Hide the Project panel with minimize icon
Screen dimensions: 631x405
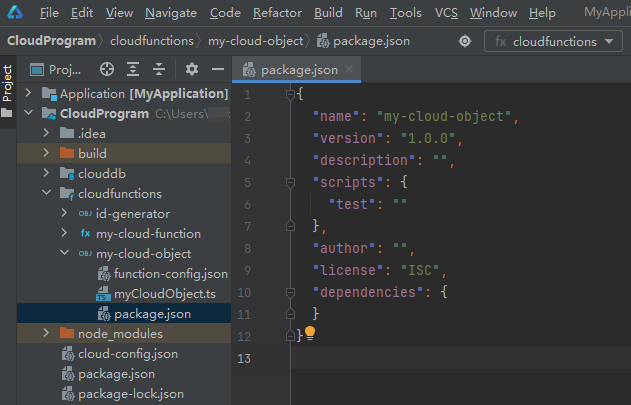click(x=217, y=70)
